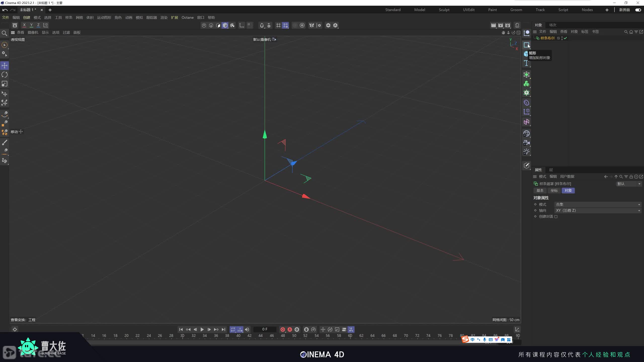The height and width of the screenshot is (362, 644).
Task: Select the Rotate tool in left toolbar
Action: tap(5, 75)
